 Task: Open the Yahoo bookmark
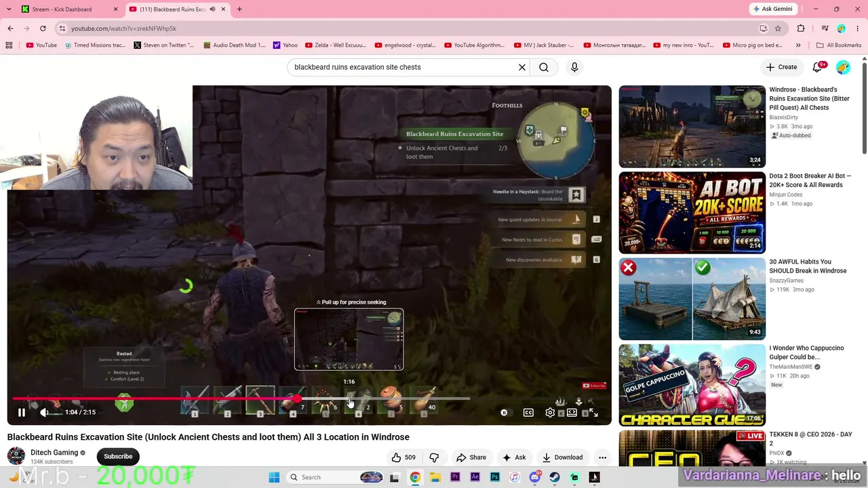tap(285, 45)
